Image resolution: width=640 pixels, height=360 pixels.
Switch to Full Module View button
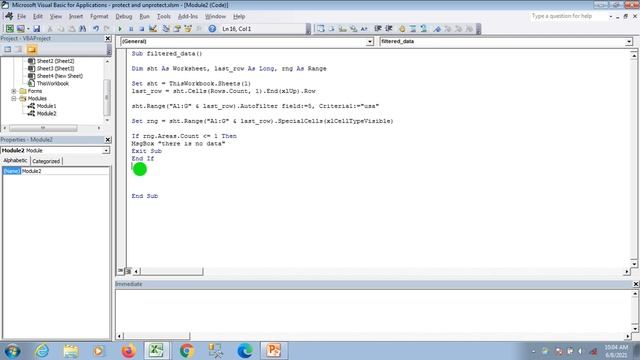[x=128, y=271]
